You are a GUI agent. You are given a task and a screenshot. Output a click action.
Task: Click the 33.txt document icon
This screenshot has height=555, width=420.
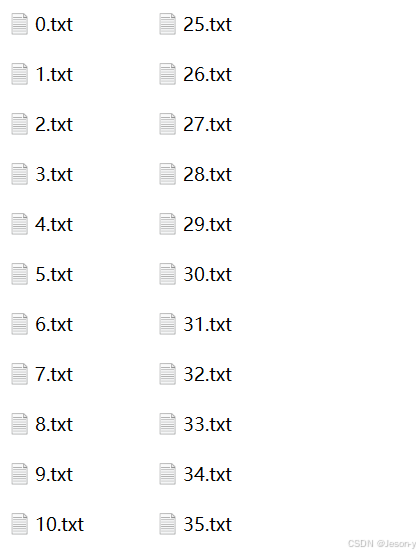167,424
